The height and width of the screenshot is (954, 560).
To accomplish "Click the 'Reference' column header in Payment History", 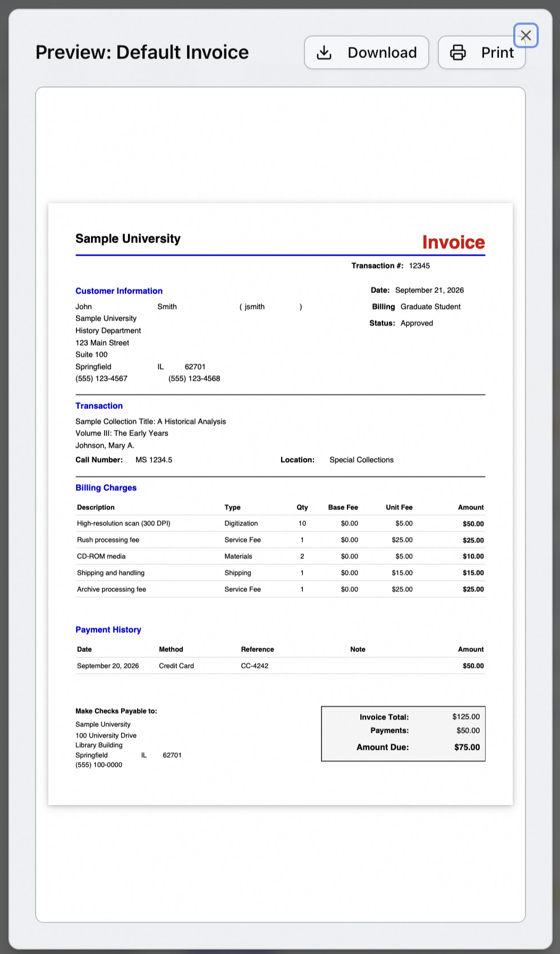I will point(258,649).
